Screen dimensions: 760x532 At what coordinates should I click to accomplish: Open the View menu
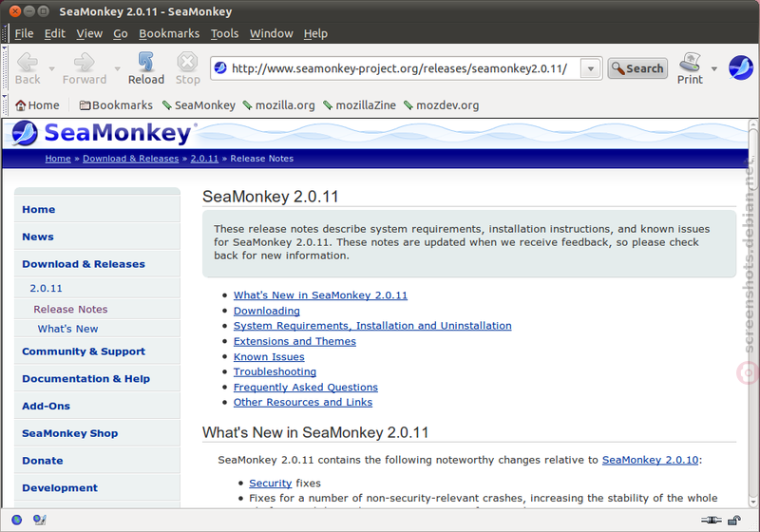pos(89,33)
